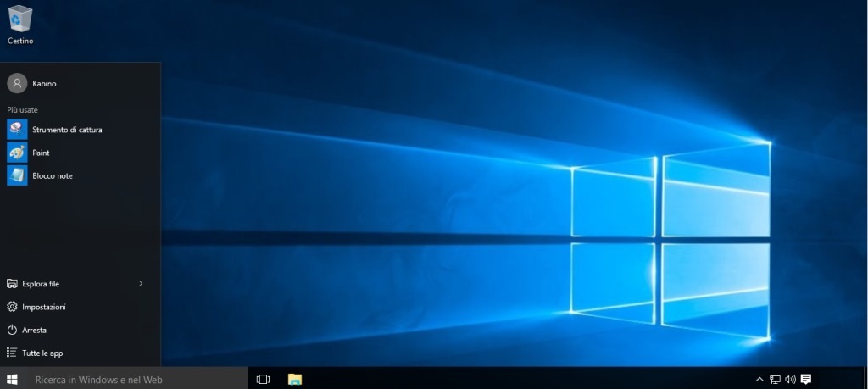Open the Impostazioni entry

point(44,307)
